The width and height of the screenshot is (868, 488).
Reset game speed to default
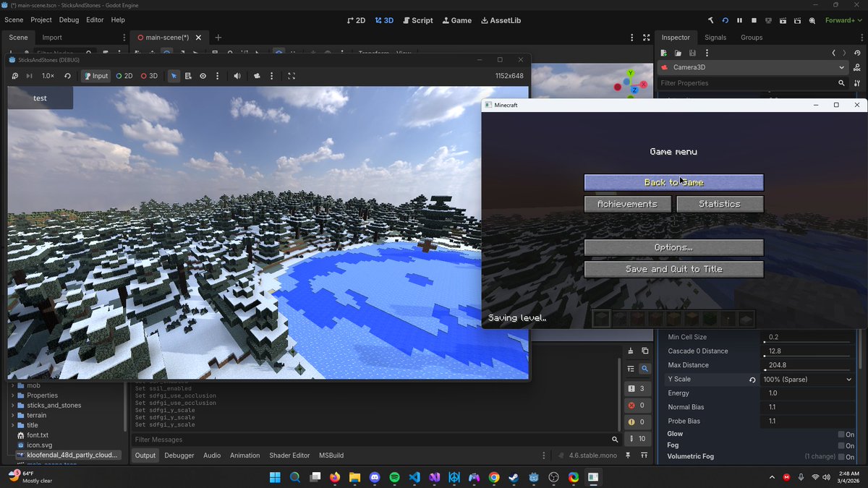click(67, 76)
